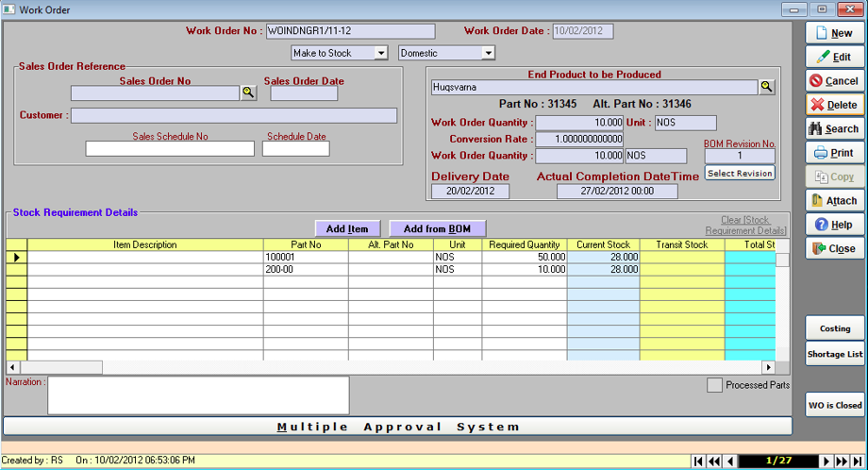Tick the Processed Parts checkbox
The width and height of the screenshot is (868, 470).
[x=715, y=385]
